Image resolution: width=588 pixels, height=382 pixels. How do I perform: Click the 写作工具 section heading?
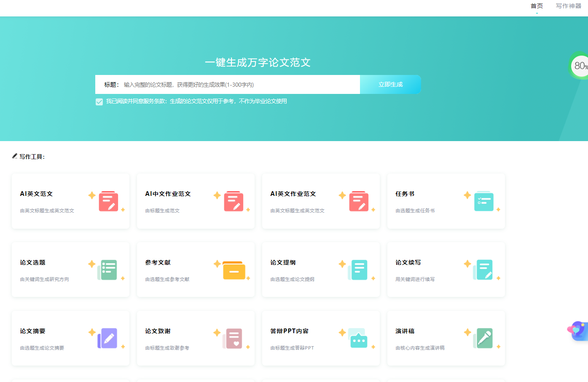[x=32, y=157]
